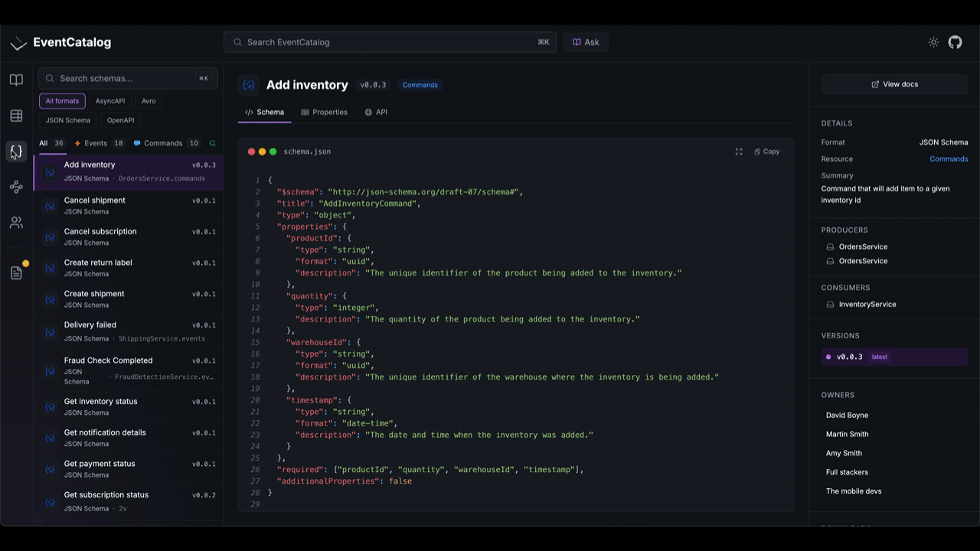Click the Delivery failed row schema icon
The height and width of the screenshot is (551, 980).
coord(50,331)
